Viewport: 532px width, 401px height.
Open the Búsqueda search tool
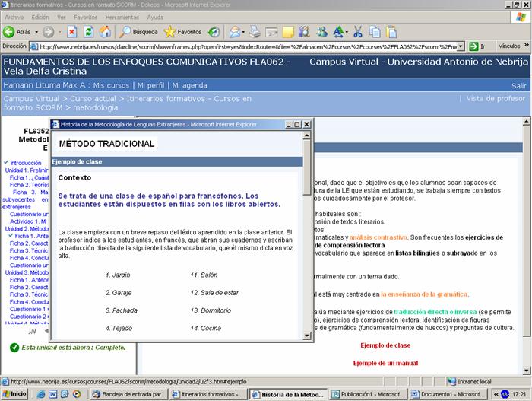coord(138,32)
